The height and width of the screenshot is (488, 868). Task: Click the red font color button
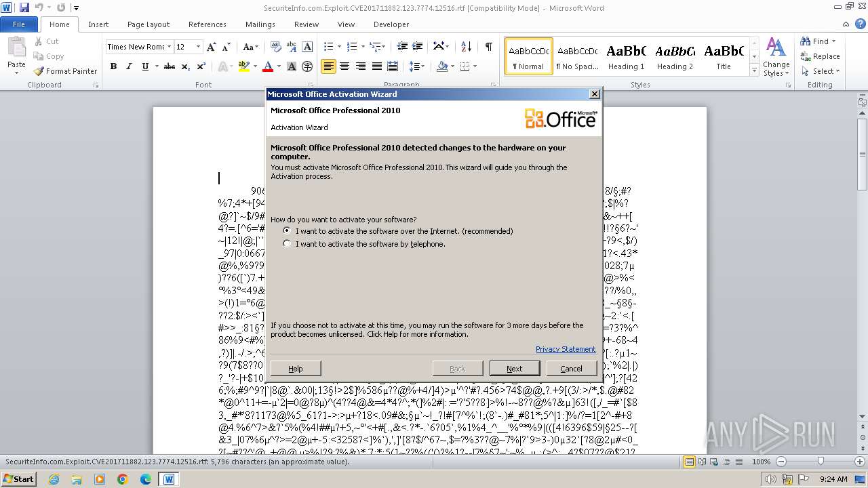pyautogui.click(x=267, y=66)
